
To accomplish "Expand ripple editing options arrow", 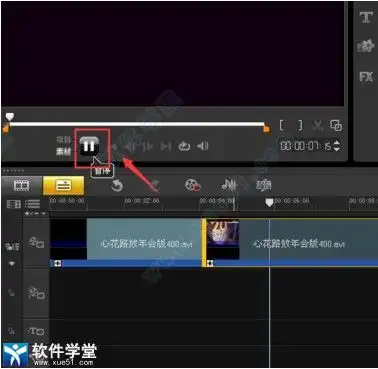I will (x=12, y=264).
